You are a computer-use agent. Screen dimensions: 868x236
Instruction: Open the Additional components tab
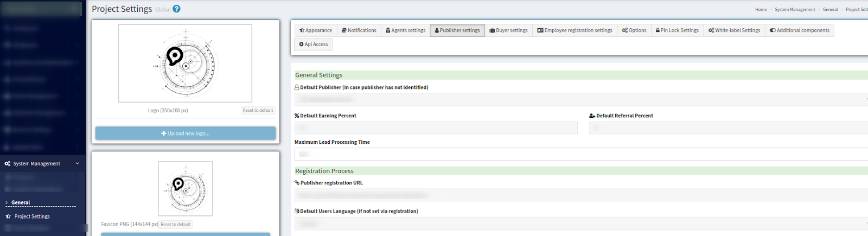pyautogui.click(x=799, y=30)
